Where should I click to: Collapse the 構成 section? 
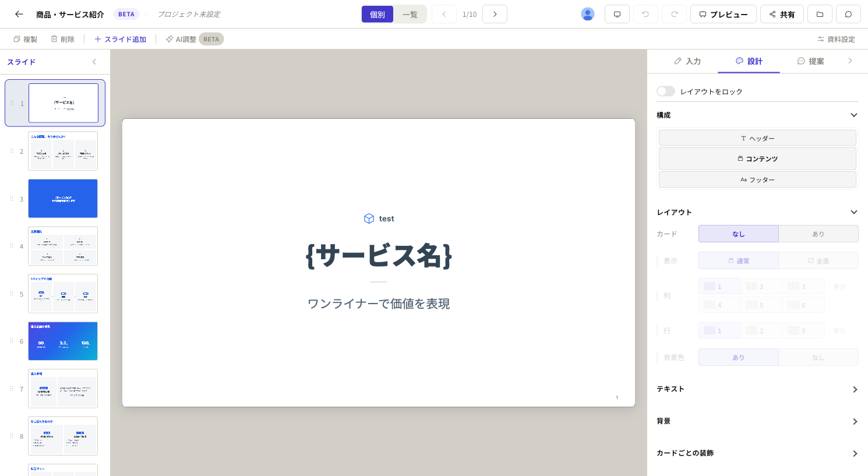click(x=854, y=115)
